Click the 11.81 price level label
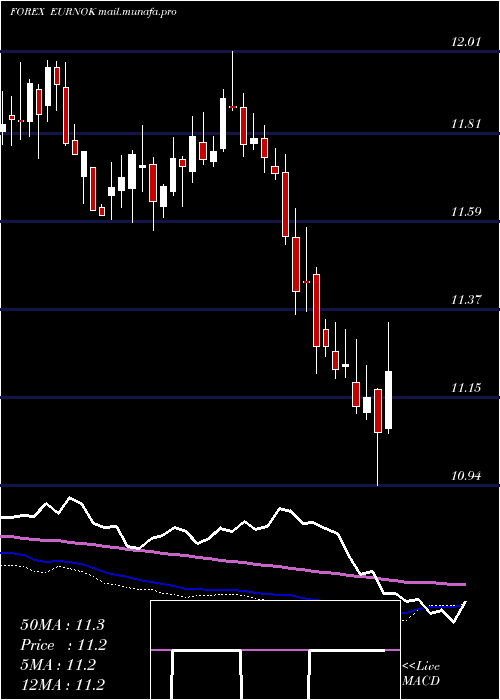 click(x=467, y=124)
